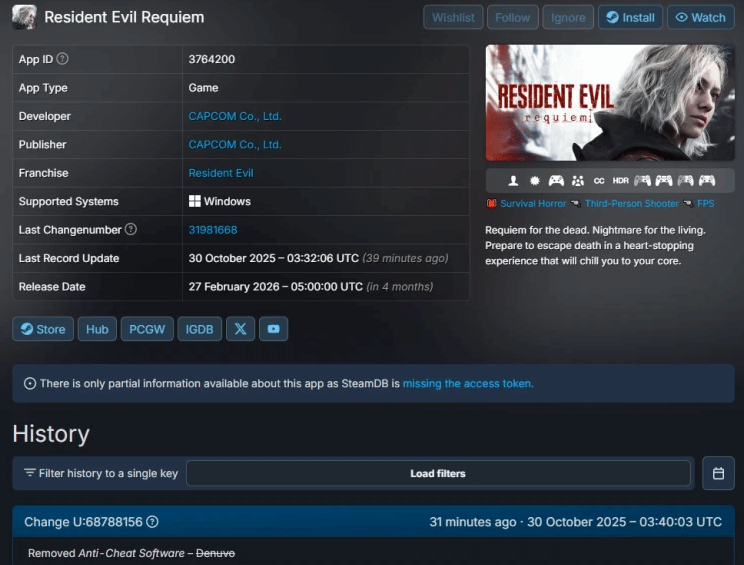Screen dimensions: 744x565
Task: Open the Steam Store page button
Action: 43,329
